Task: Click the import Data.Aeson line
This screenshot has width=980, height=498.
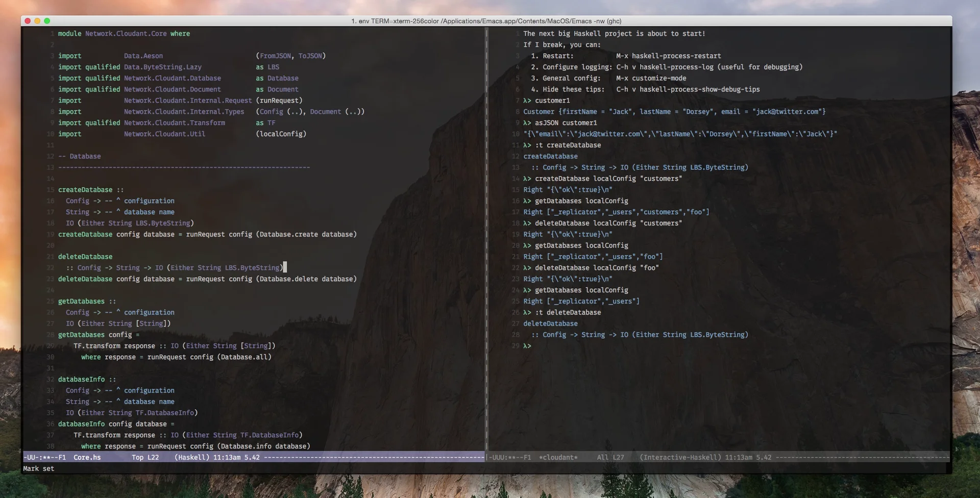Action: [143, 56]
